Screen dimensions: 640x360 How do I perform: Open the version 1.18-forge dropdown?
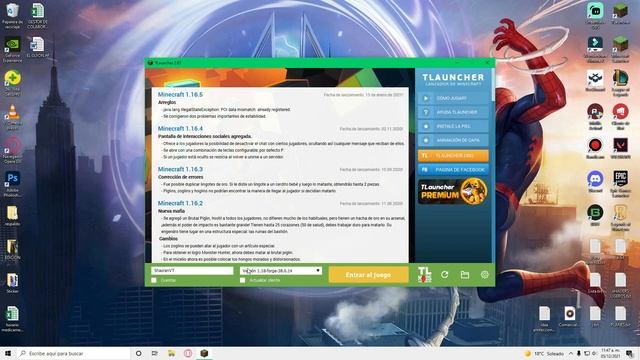point(281,271)
